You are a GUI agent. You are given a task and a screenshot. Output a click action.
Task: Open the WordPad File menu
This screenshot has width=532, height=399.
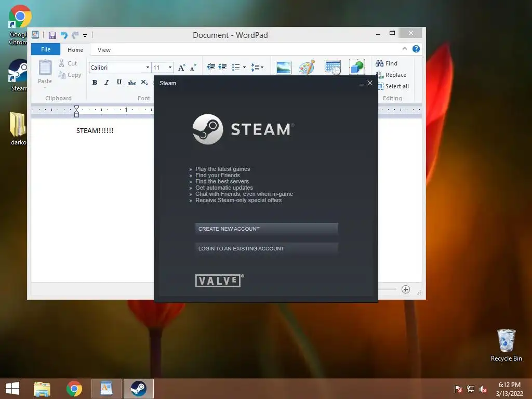46,49
